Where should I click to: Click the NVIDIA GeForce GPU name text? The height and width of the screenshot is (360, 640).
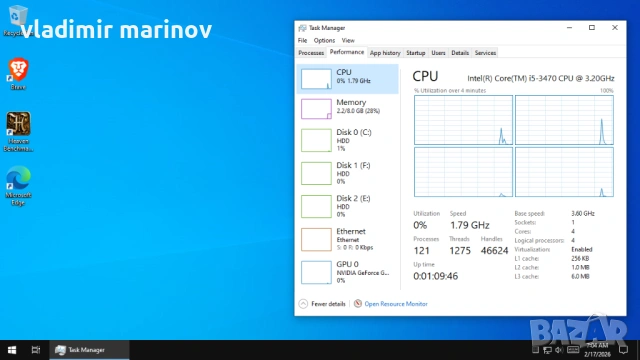click(x=362, y=273)
